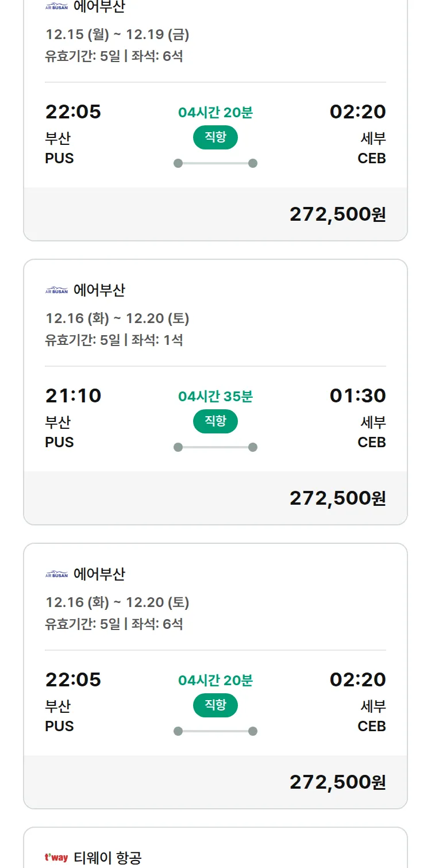This screenshot has width=431, height=868.
Task: Tap 직항 badge on the 04시간 35분 flight
Action: point(215,421)
